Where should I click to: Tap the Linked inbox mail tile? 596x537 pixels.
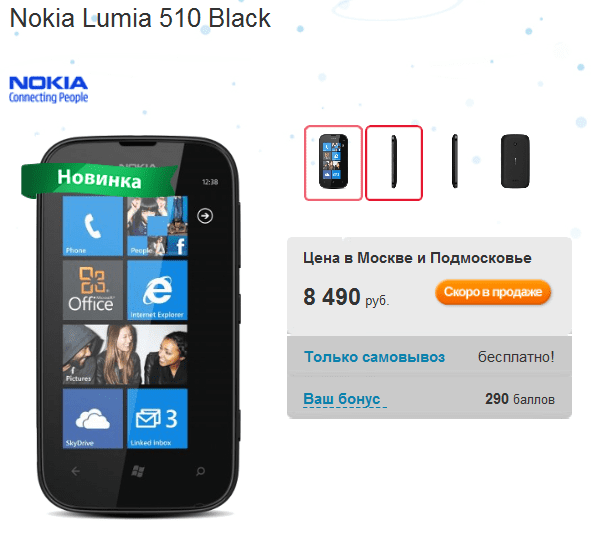tap(157, 418)
